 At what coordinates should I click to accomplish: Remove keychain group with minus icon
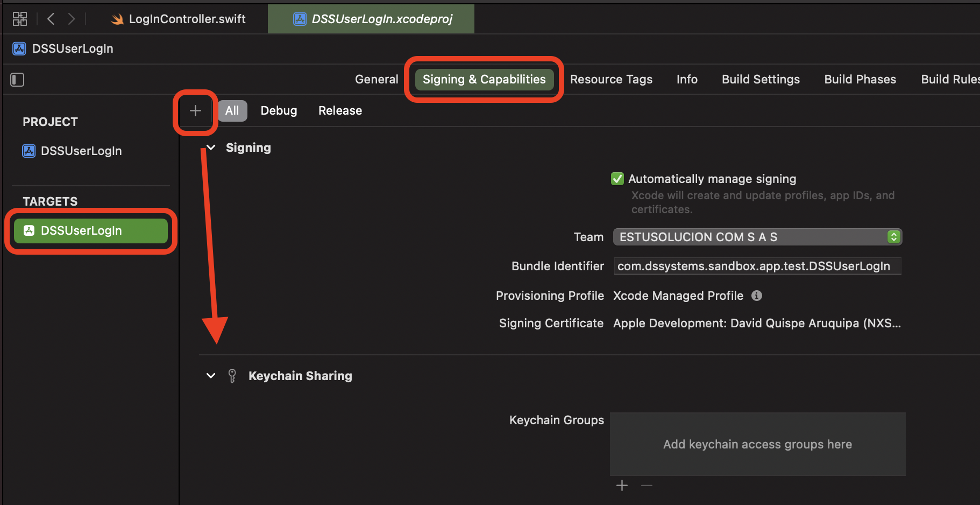pos(647,486)
